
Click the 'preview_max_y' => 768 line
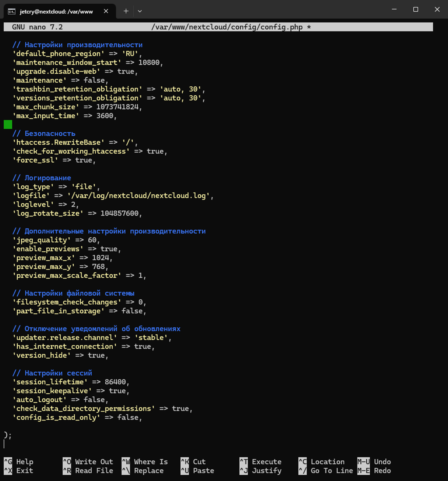tap(60, 266)
